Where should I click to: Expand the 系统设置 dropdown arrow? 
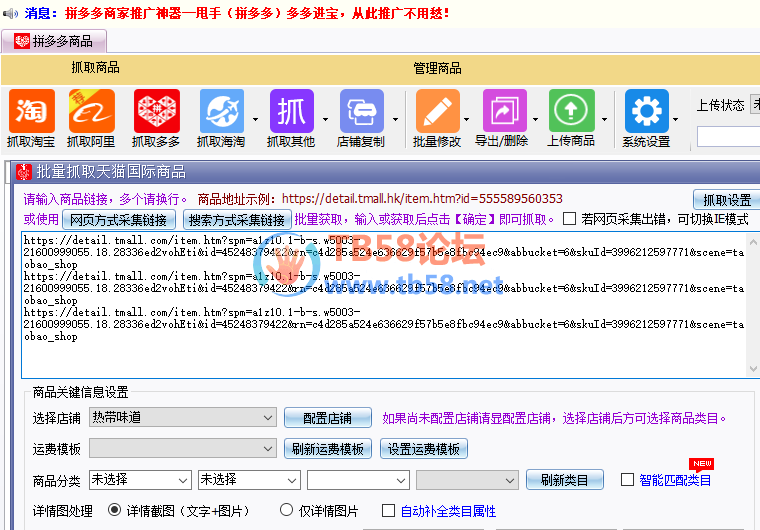tap(675, 119)
